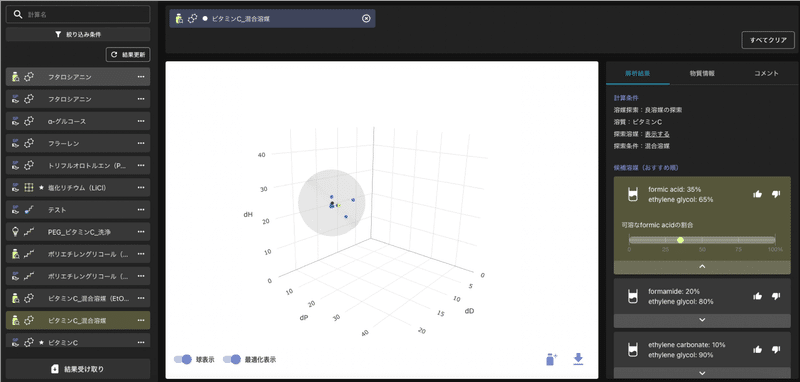Click thumbs up for formic acid mixture

(x=757, y=194)
